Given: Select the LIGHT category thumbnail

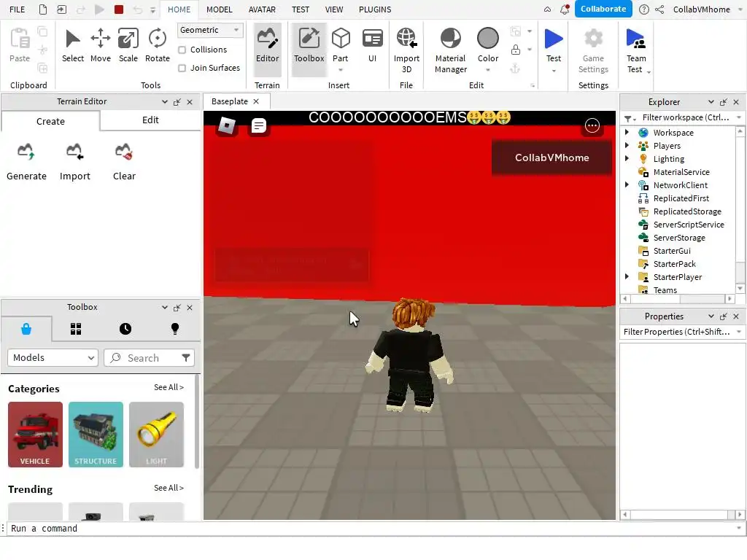Looking at the screenshot, I should click(x=156, y=435).
